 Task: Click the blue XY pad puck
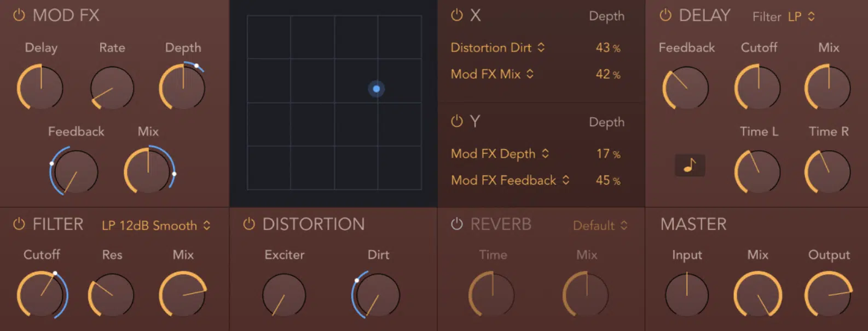pos(377,89)
